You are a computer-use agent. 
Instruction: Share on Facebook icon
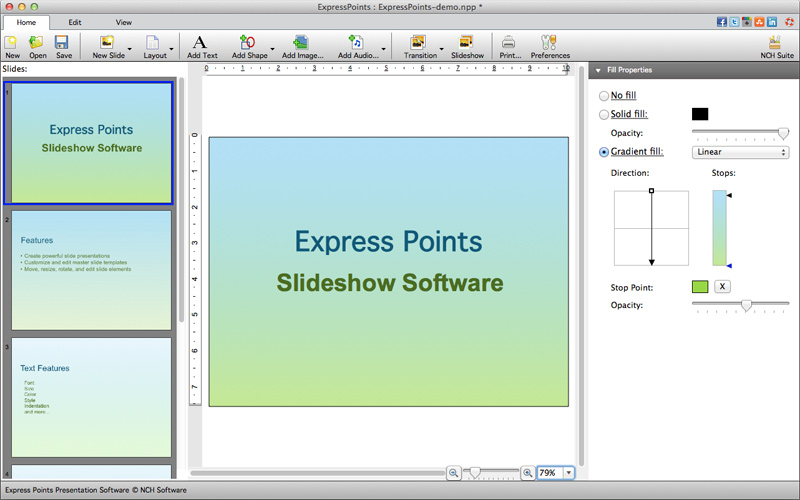point(721,22)
